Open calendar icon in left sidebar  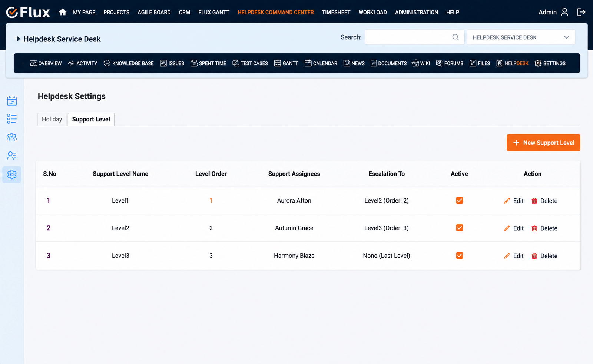[12, 101]
